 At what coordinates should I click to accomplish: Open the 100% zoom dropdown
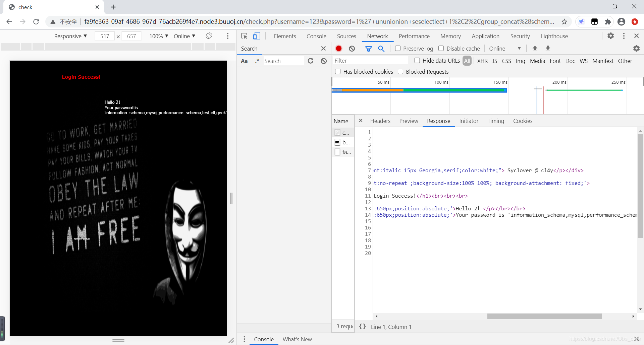pyautogui.click(x=158, y=36)
